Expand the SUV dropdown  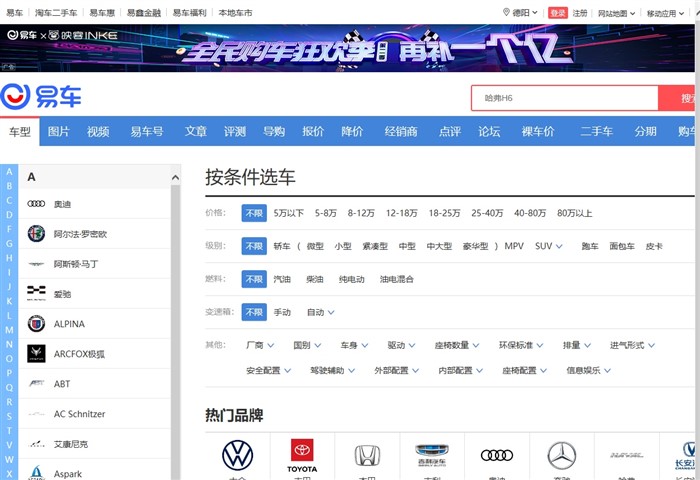pyautogui.click(x=549, y=246)
